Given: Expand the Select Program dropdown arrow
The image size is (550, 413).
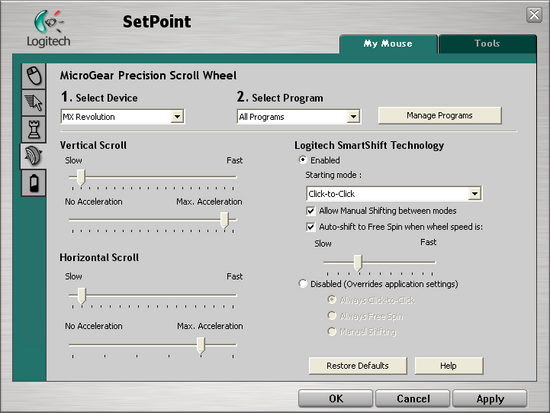Looking at the screenshot, I should [354, 116].
